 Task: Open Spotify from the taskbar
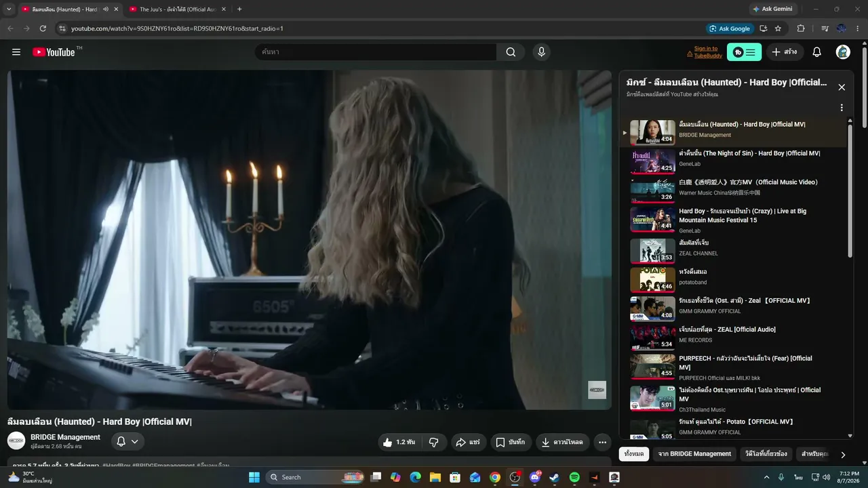[x=574, y=477]
